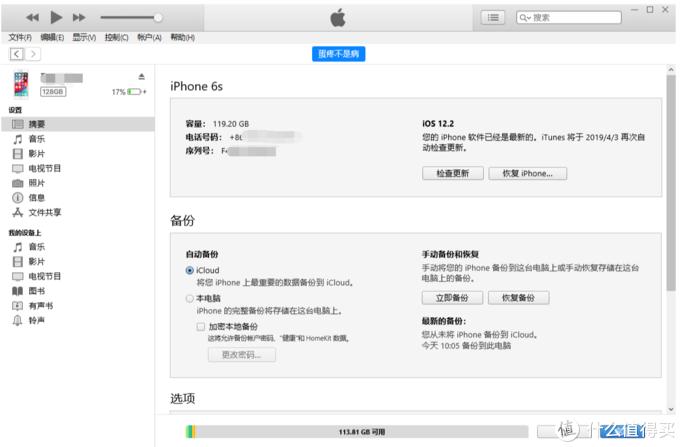
Task: Select the 本电脑 backup radio button
Action: pos(190,298)
